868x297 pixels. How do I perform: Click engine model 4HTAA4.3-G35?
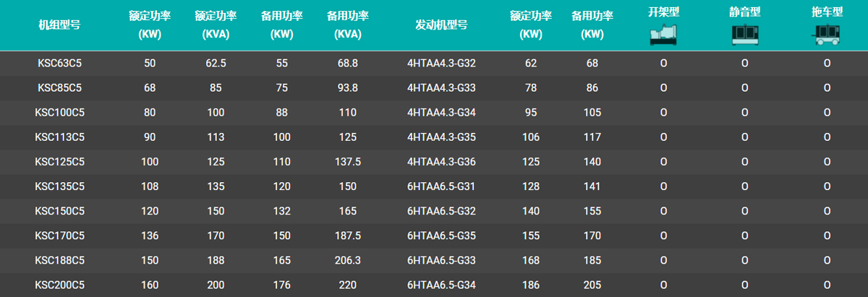[441, 137]
